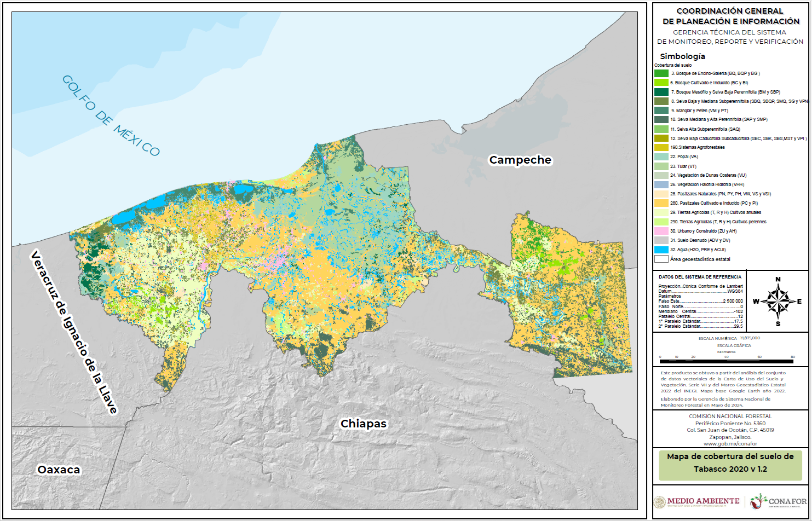Open the www.gob.mx/conafor link
The image size is (812, 521).
click(x=730, y=444)
